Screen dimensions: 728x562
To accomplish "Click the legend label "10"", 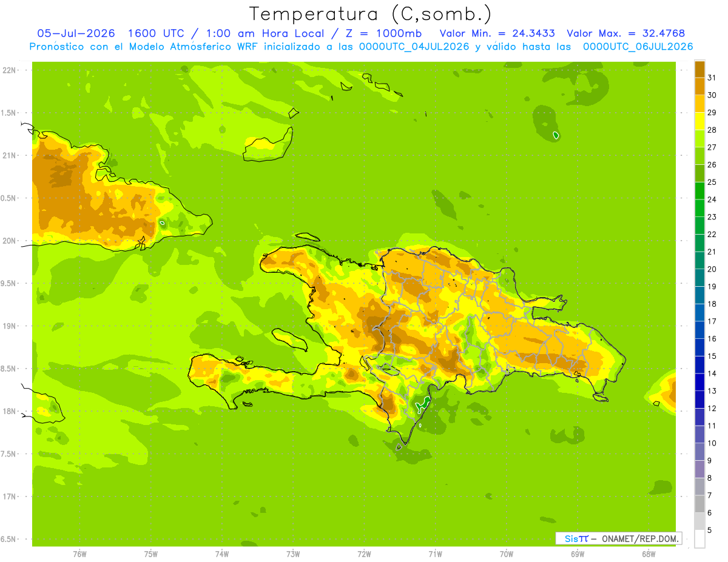I will coord(712,443).
